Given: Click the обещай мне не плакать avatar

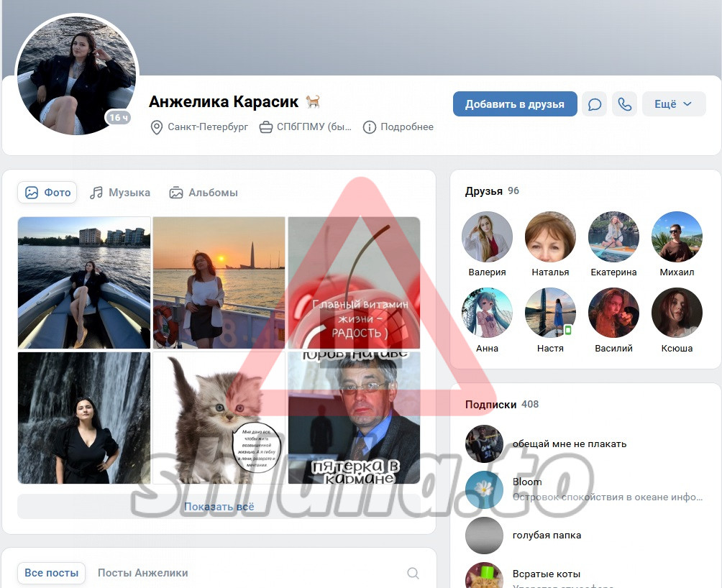Looking at the screenshot, I should (x=484, y=444).
